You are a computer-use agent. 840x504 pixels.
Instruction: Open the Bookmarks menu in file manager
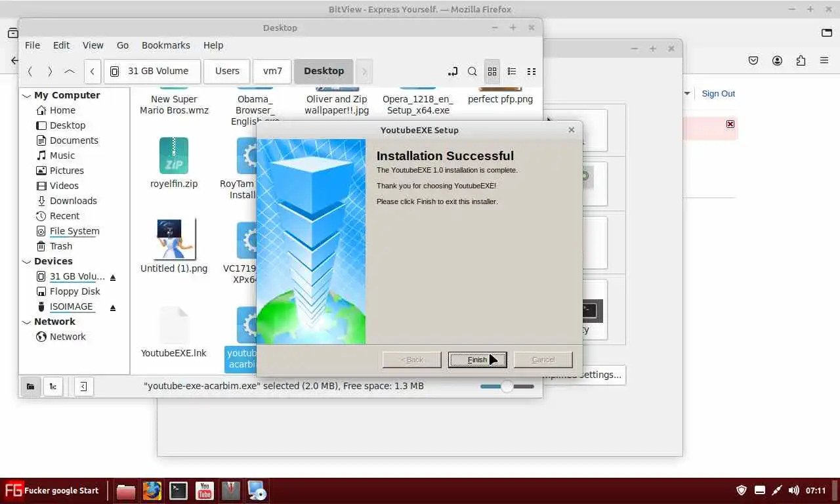tap(166, 45)
